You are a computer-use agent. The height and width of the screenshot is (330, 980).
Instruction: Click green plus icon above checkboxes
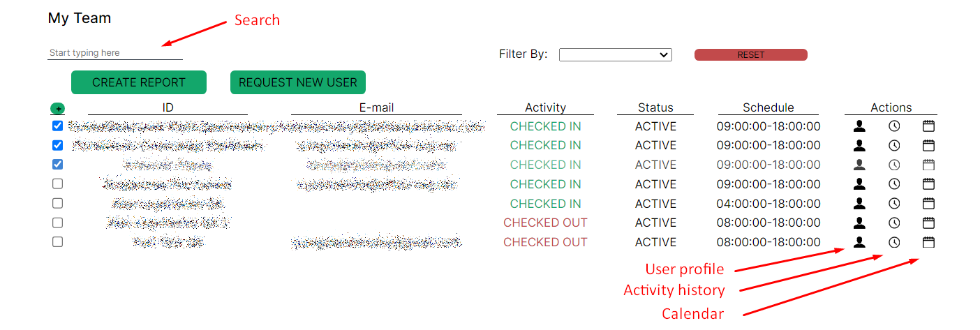coord(58,109)
